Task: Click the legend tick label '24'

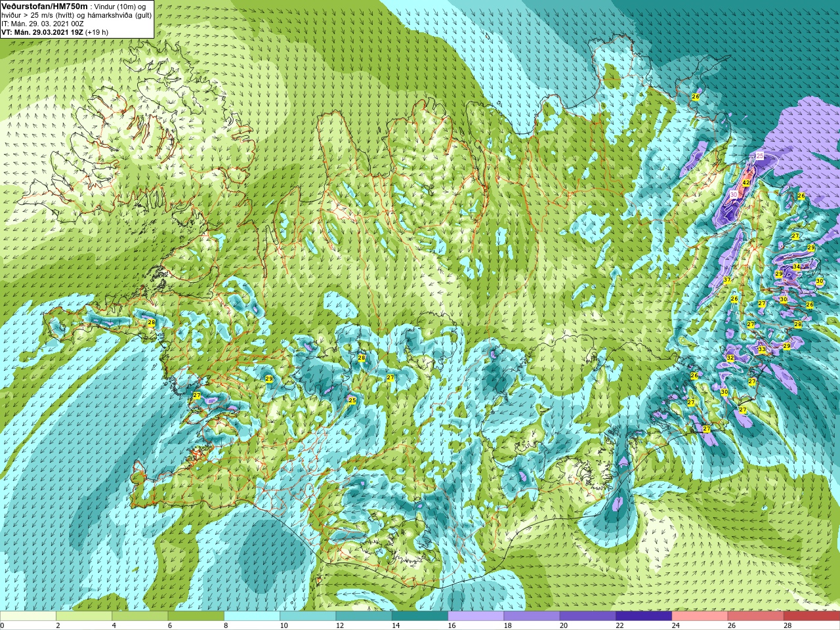Action: [x=676, y=626]
